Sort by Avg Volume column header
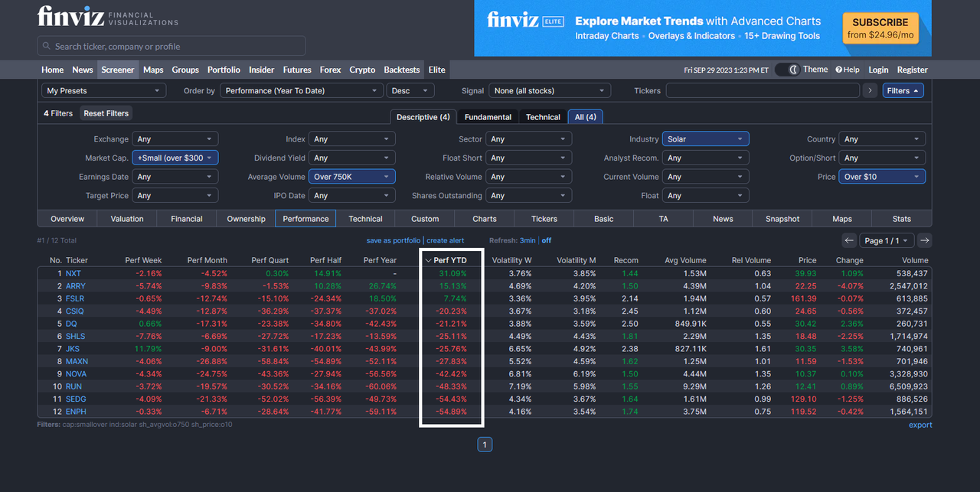Screen dimensions: 980x492 tap(686, 260)
